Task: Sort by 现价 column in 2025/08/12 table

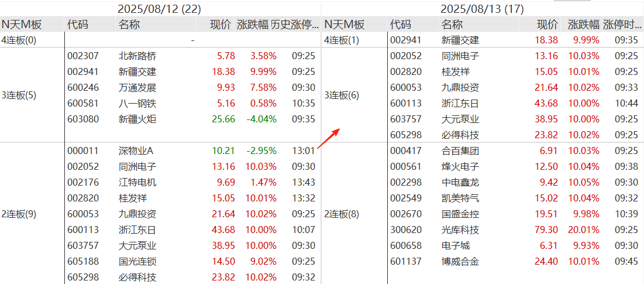Action: pyautogui.click(x=220, y=25)
